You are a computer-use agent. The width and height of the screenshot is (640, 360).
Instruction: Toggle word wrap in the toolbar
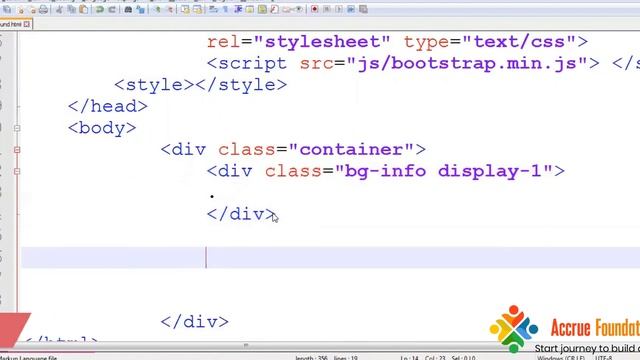coord(213,9)
